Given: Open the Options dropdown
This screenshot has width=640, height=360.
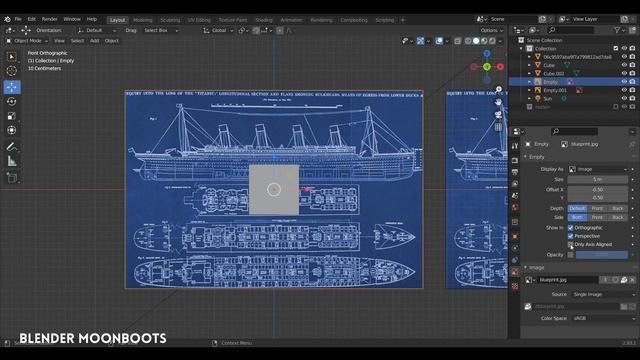Looking at the screenshot, I should pyautogui.click(x=491, y=31).
